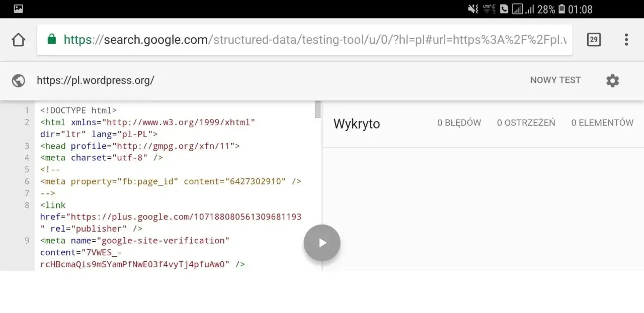
Task: Open the settings gear in the testing tool
Action: tap(612, 80)
